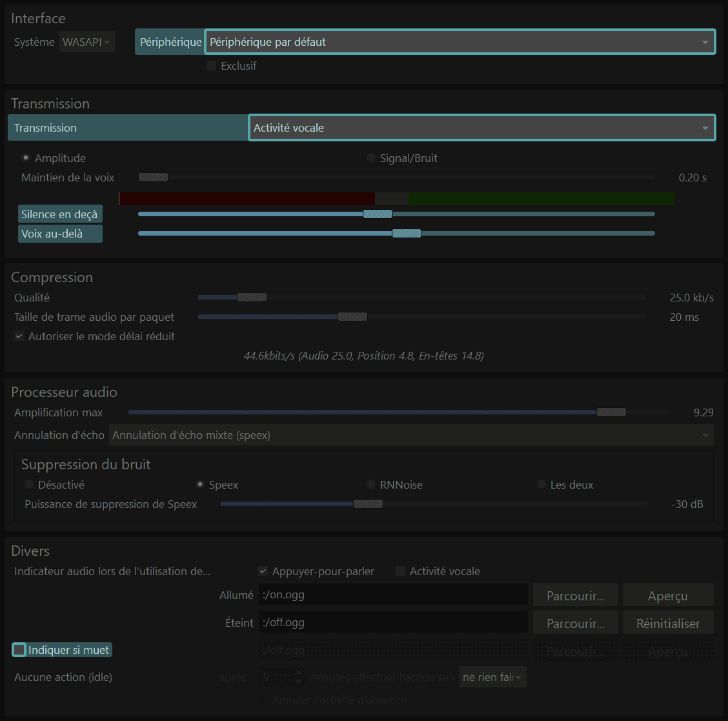Click the Qualité slider handle
728x721 pixels.
click(252, 298)
